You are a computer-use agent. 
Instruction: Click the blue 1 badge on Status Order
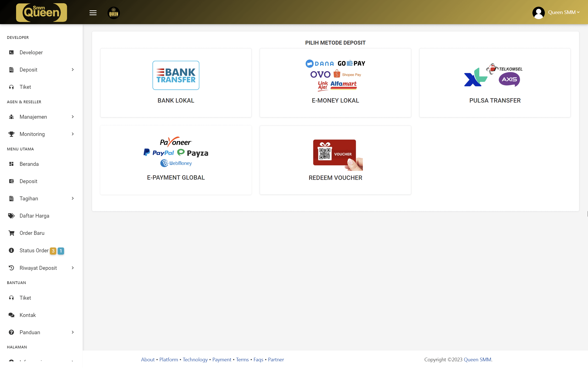(61, 251)
